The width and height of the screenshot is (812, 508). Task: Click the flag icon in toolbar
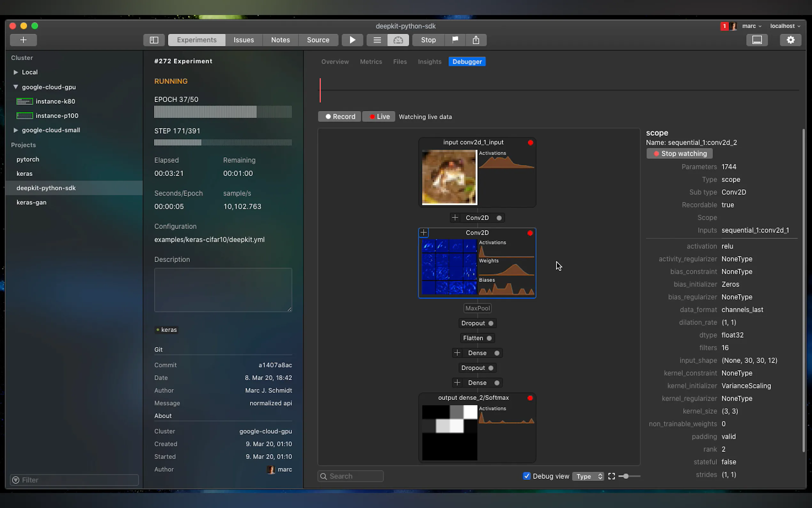(455, 40)
